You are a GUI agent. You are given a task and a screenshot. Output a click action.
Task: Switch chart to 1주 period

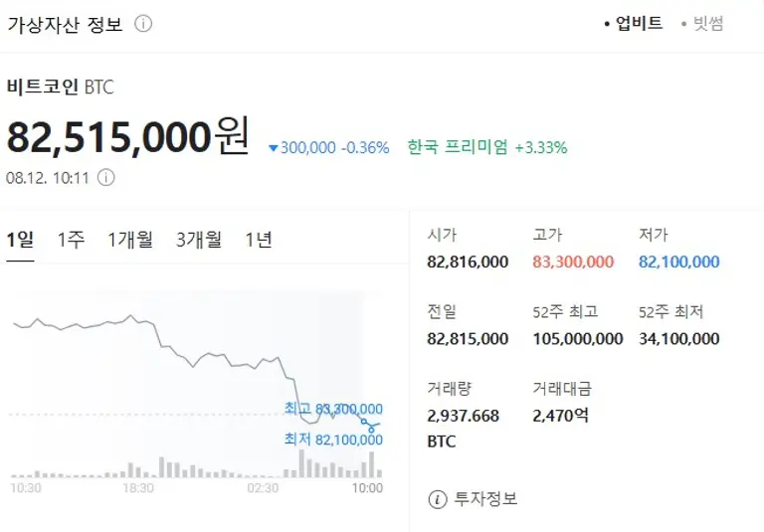(71, 240)
